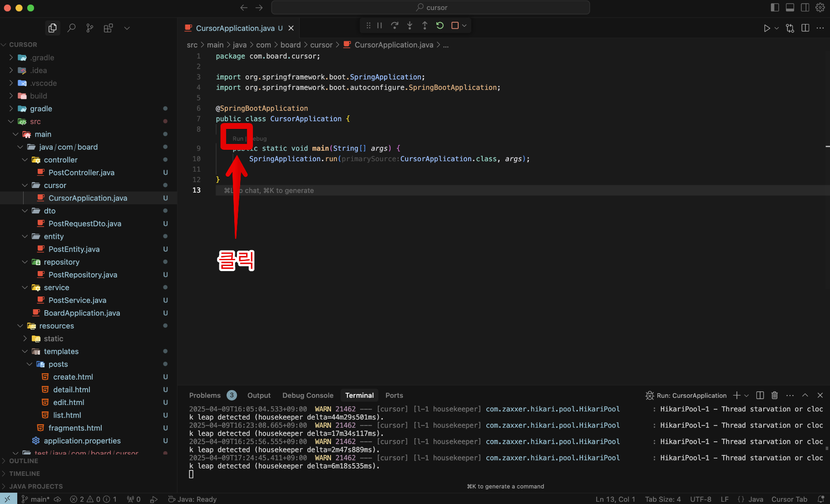Open PostEntity.java file
This screenshot has height=504, width=830.
74,249
